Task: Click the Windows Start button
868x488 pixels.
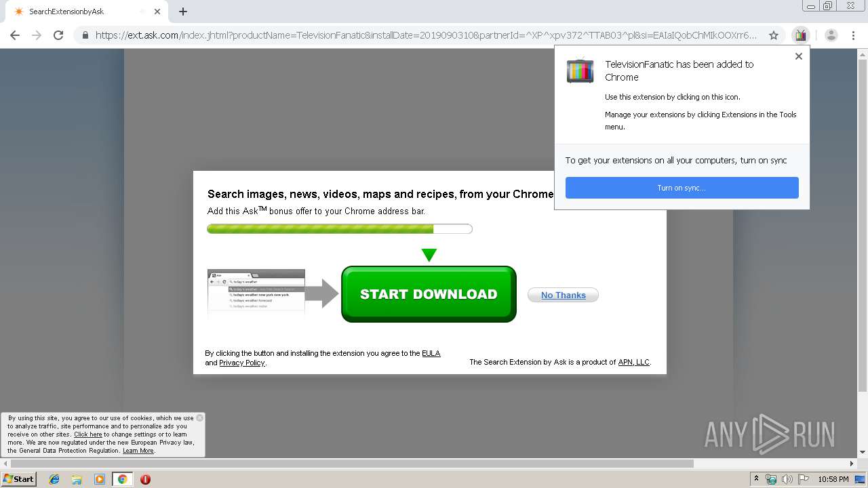Action: [19, 479]
